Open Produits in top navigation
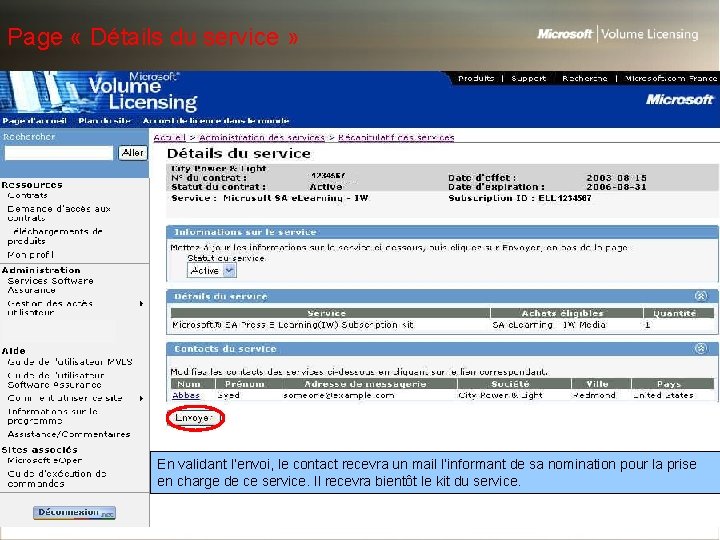Screen dimensions: 720x540 click(x=476, y=79)
